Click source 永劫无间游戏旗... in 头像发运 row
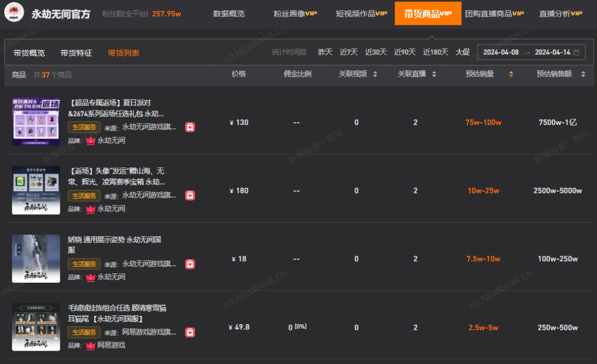Image resolution: width=597 pixels, height=364 pixels. pos(149,196)
